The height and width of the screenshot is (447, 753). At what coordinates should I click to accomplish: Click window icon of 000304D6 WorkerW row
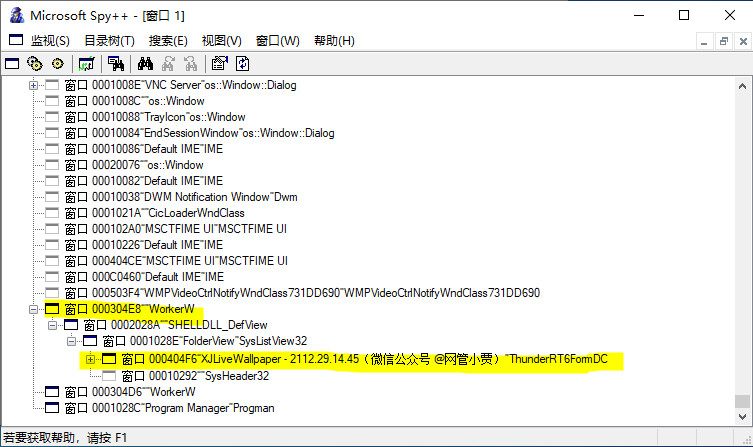coord(52,392)
